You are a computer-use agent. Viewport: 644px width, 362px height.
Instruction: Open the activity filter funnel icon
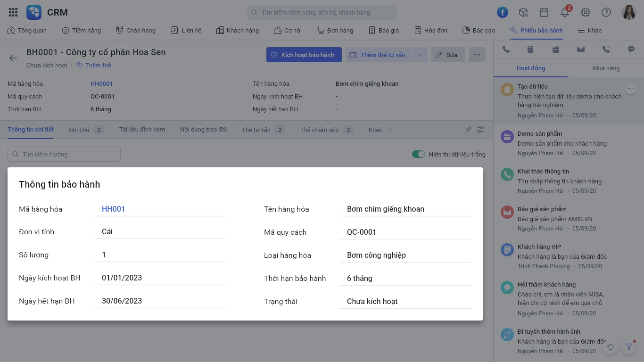(629, 347)
